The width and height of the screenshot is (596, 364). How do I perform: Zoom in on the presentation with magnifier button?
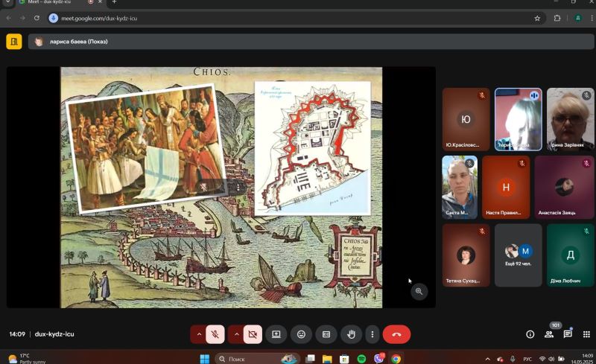tap(419, 292)
